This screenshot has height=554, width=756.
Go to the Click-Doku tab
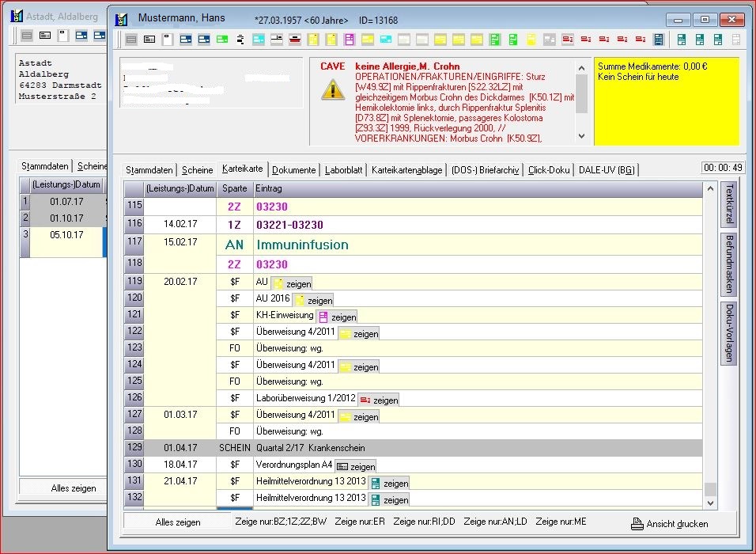(549, 170)
